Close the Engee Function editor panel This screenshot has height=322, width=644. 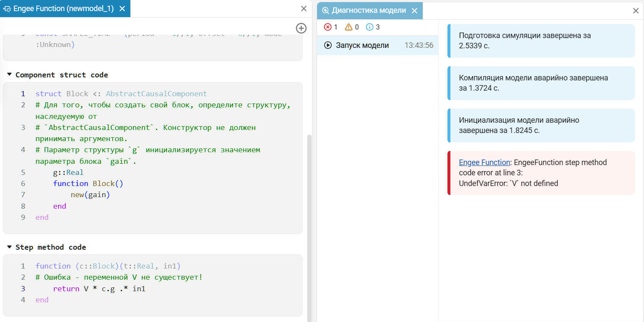point(304,9)
